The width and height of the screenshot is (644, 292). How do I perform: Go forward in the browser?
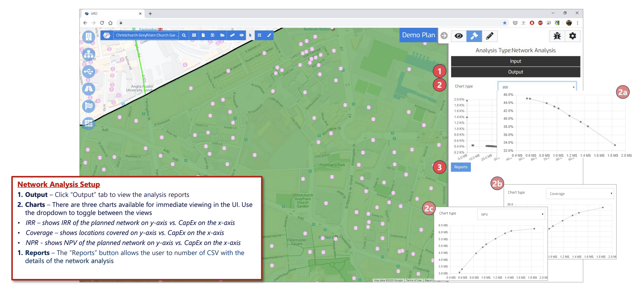[x=94, y=23]
